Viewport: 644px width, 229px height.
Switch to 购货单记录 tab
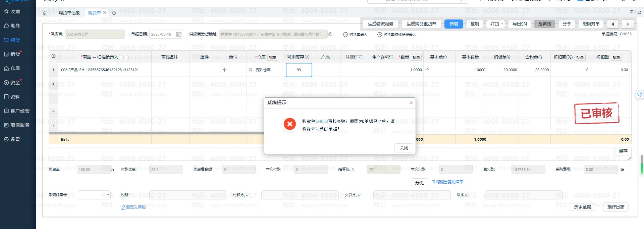[x=69, y=13]
